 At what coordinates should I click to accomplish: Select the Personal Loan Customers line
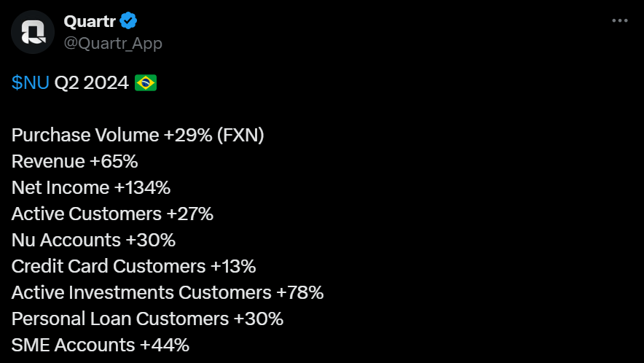tap(147, 319)
